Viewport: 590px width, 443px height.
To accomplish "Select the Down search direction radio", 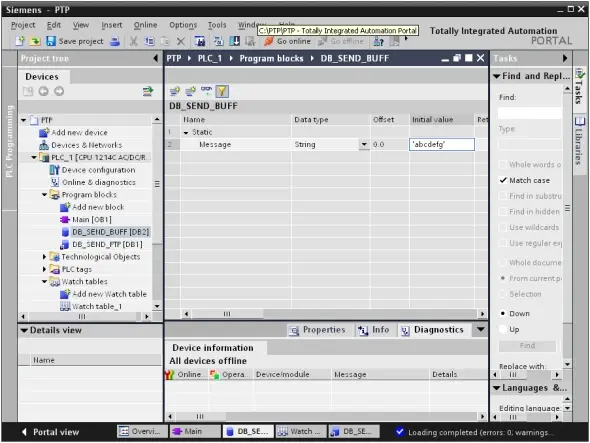I will tap(503, 314).
